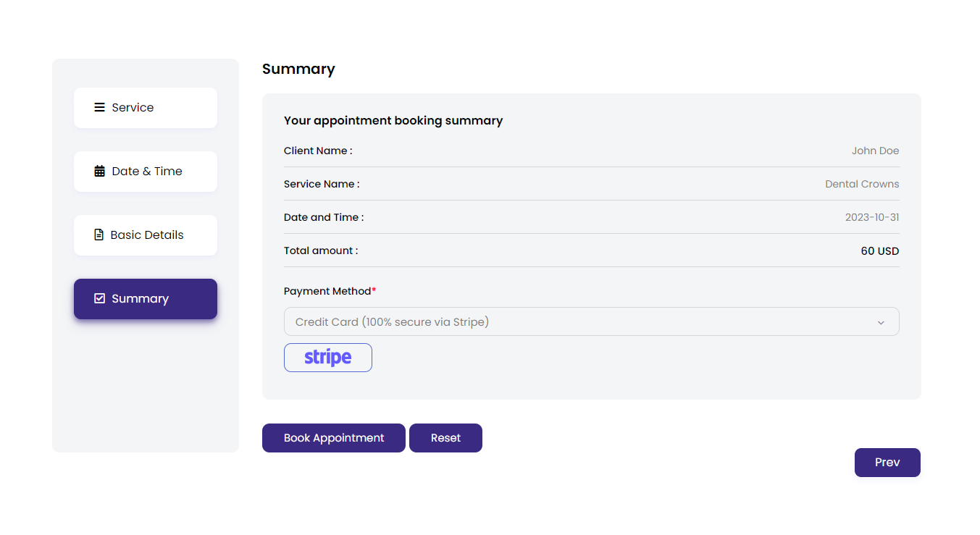The height and width of the screenshot is (535, 980).
Task: Click the Basic Details document icon
Action: 99,235
